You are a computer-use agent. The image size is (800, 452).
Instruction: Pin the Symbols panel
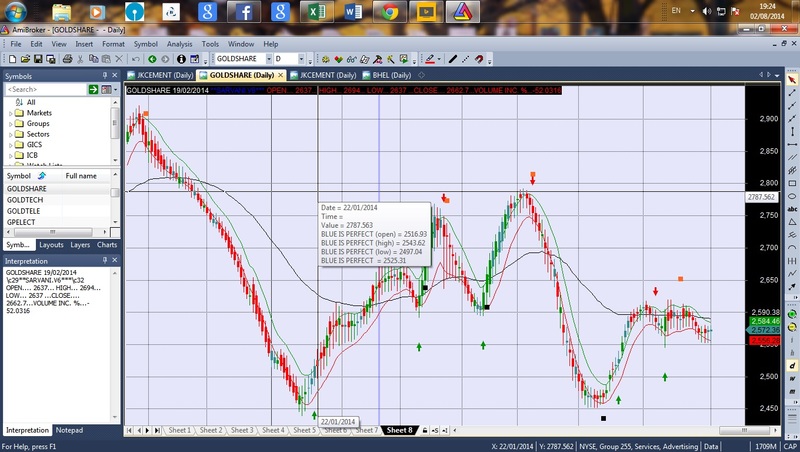tap(105, 76)
